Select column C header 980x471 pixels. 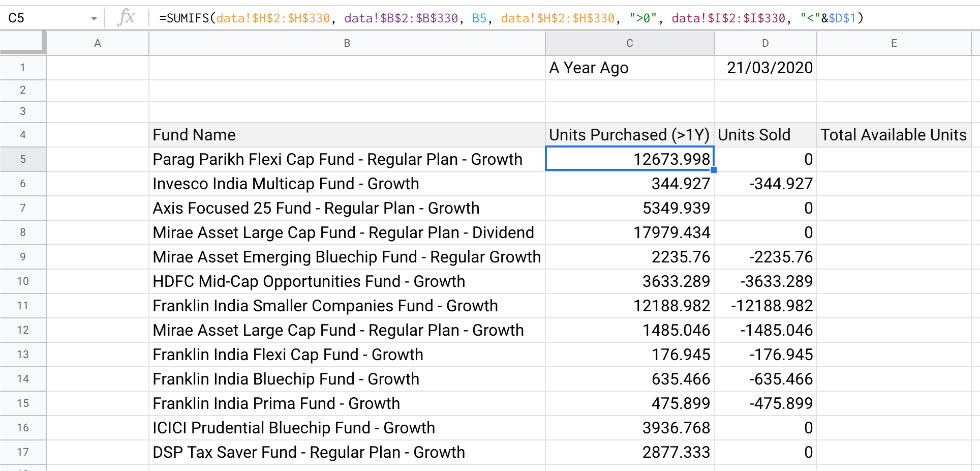(x=630, y=43)
